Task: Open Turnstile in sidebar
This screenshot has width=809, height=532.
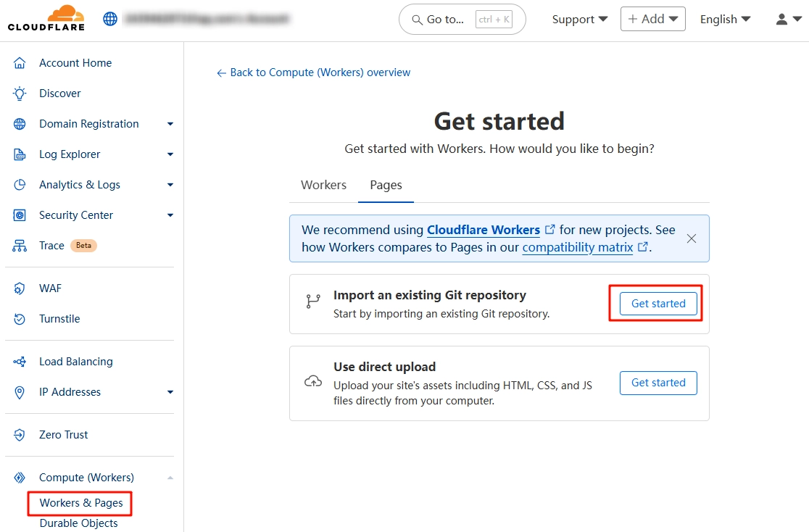Action: pos(59,319)
